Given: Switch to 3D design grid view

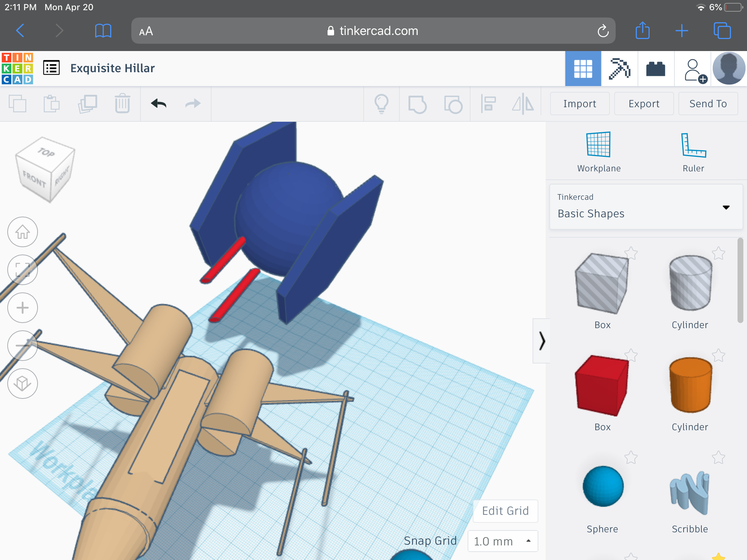Looking at the screenshot, I should 583,69.
